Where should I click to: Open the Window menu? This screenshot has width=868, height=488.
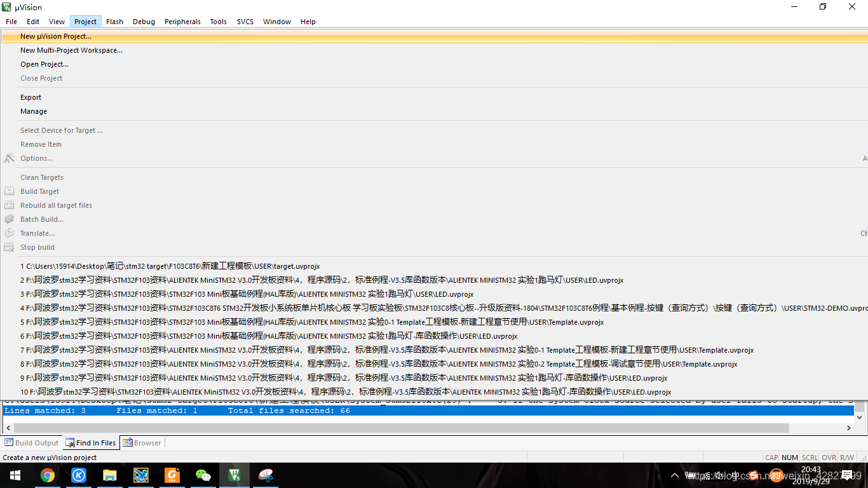point(277,22)
